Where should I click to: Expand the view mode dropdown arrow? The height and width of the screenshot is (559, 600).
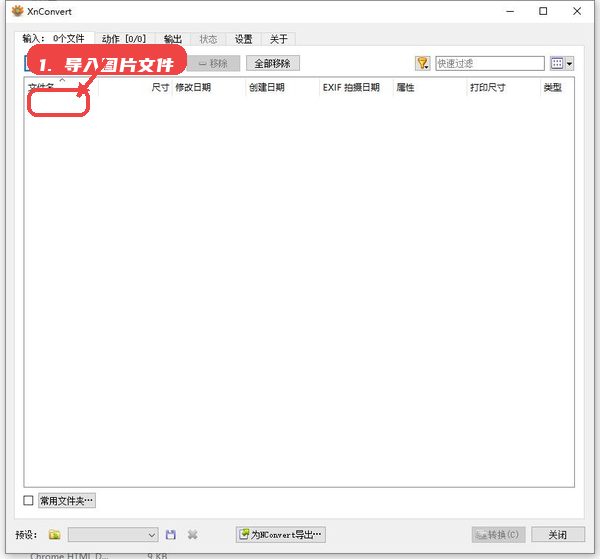(x=569, y=64)
